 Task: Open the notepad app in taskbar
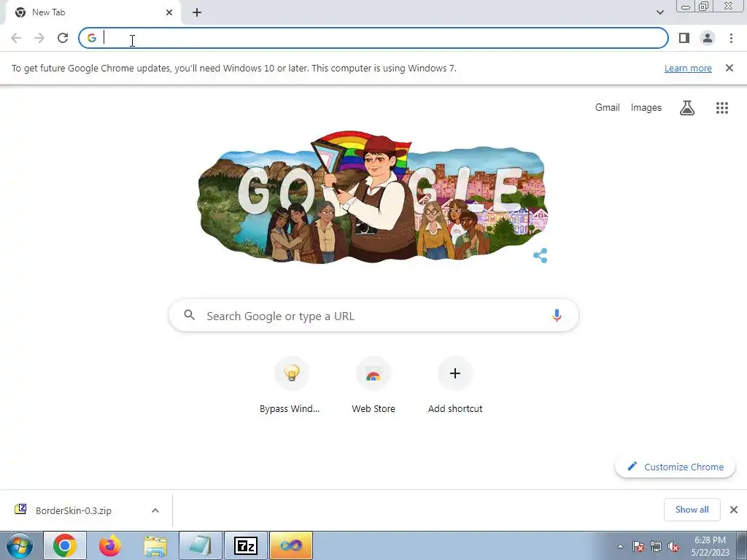(201, 545)
